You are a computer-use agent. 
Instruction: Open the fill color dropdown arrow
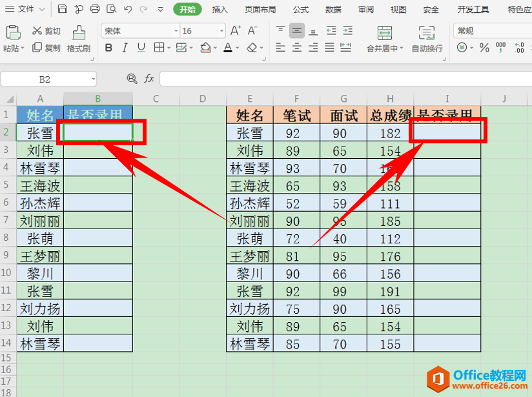point(215,48)
